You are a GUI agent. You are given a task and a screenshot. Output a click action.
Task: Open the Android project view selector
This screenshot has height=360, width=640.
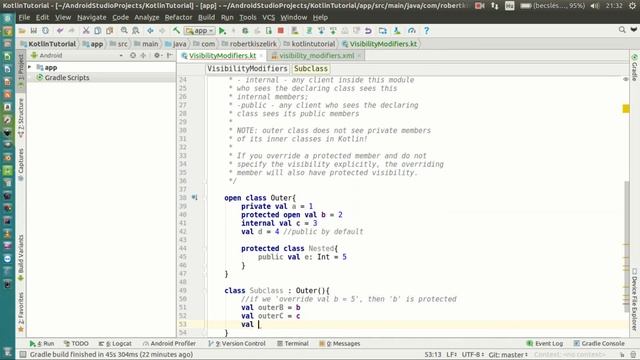coord(77,55)
